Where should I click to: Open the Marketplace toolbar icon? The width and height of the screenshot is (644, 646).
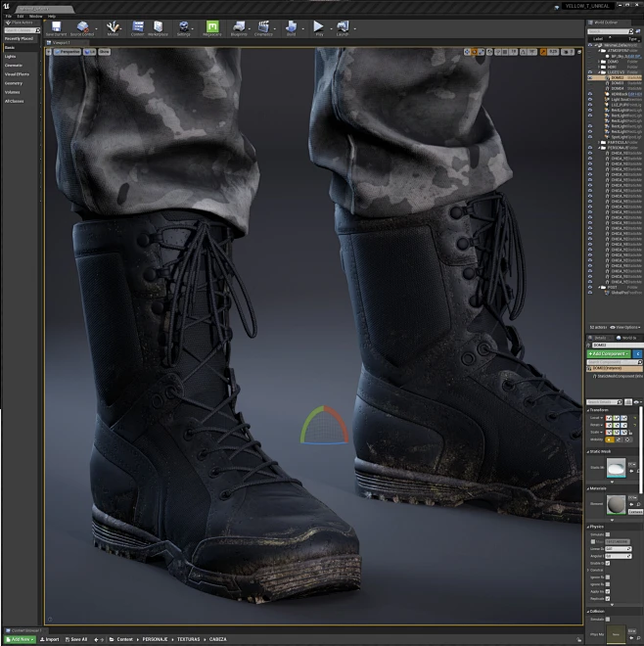[x=158, y=28]
